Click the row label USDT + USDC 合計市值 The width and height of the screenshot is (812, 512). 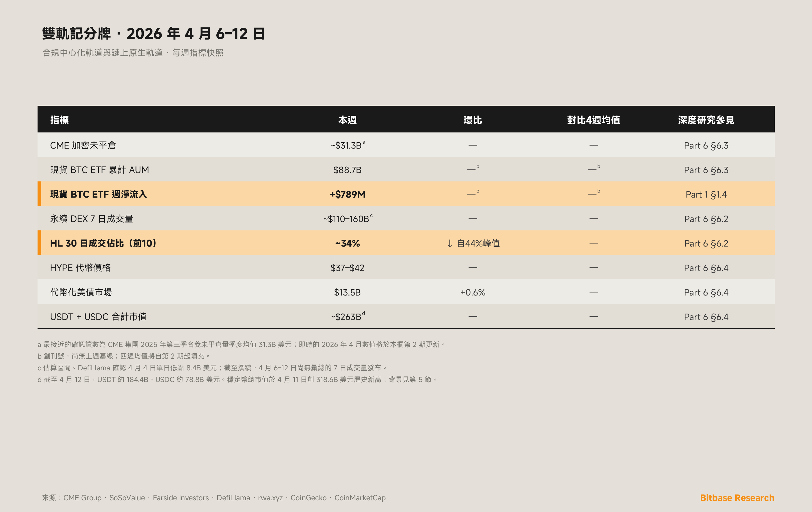[98, 317]
